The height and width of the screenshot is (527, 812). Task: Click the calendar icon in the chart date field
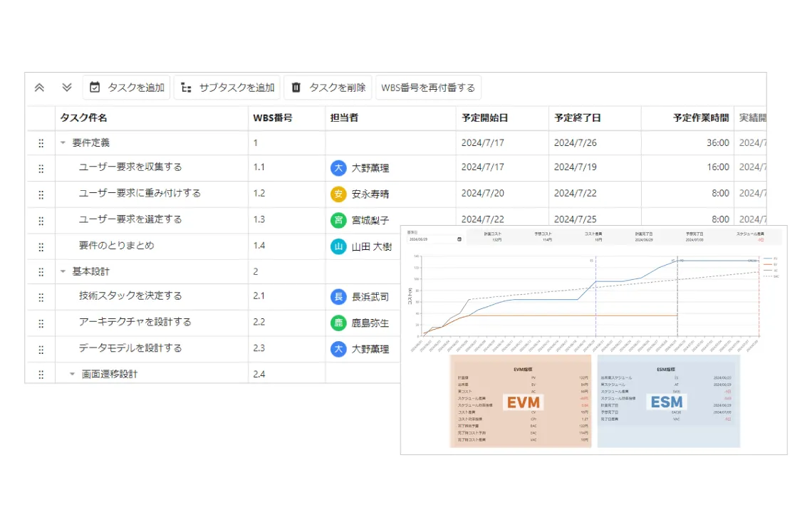coord(459,239)
